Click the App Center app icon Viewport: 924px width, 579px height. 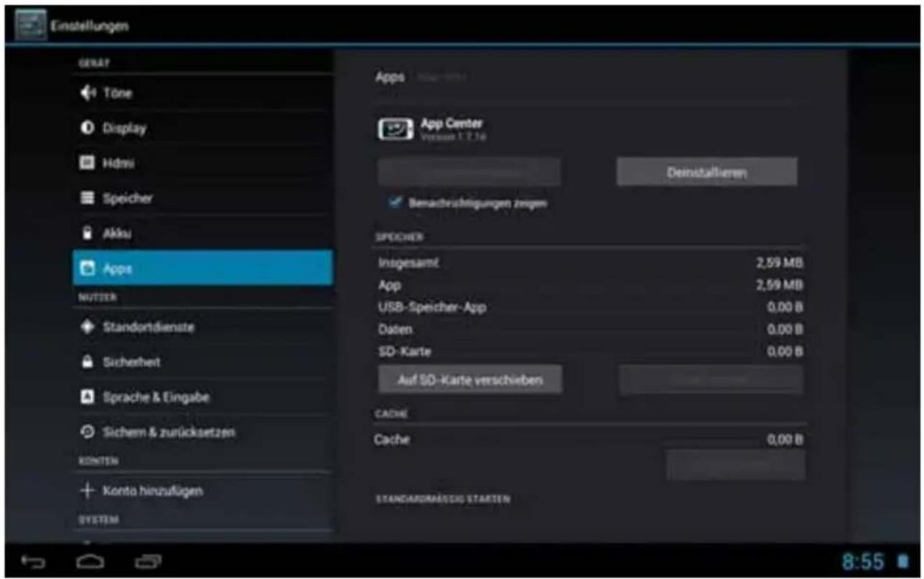396,129
